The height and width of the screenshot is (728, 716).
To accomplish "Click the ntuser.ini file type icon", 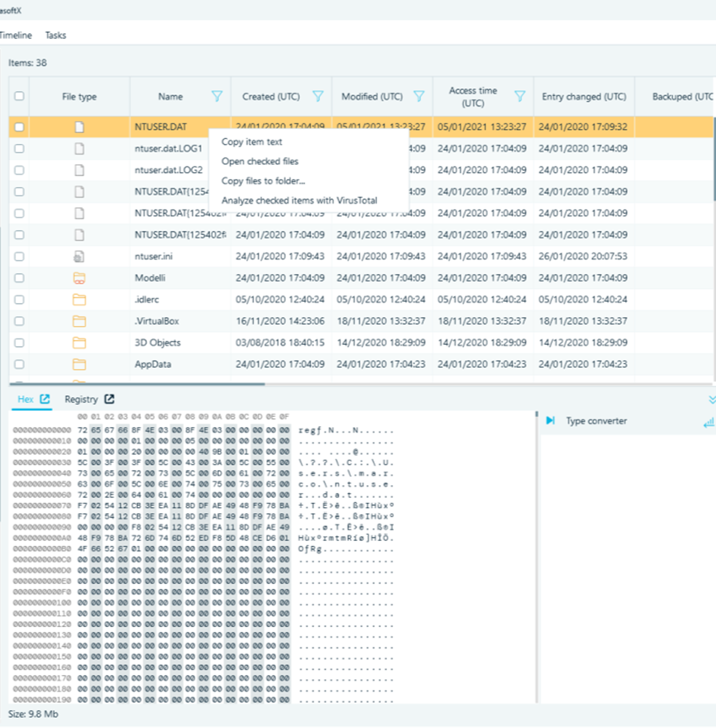I will [x=79, y=256].
